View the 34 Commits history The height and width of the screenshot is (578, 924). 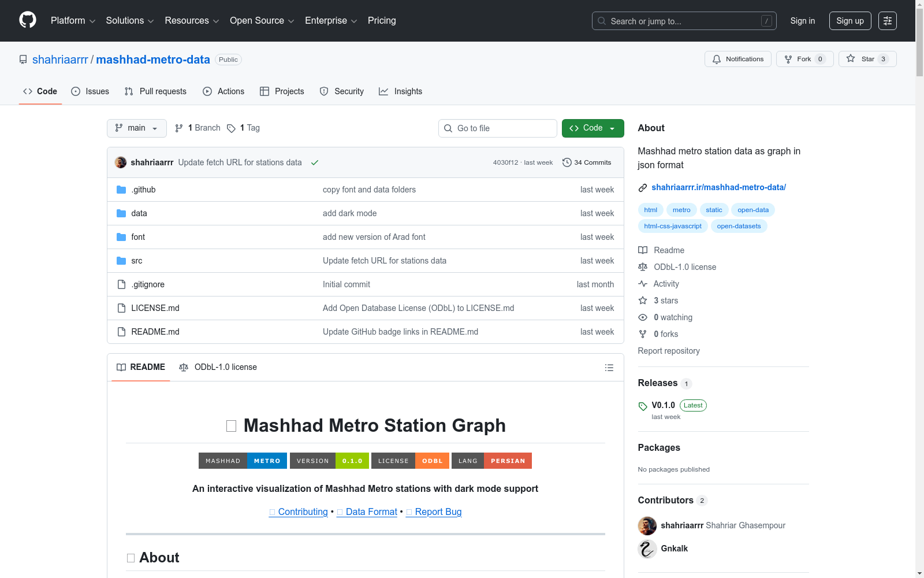[x=587, y=162]
